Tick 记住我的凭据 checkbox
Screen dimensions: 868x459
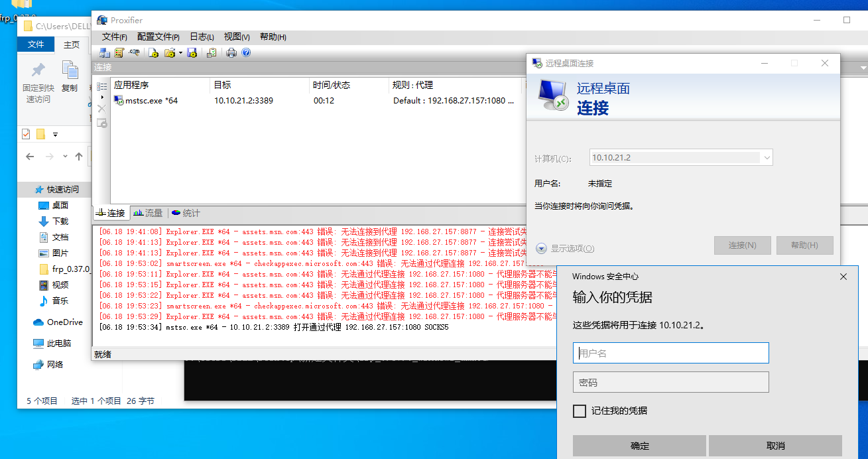click(x=580, y=411)
